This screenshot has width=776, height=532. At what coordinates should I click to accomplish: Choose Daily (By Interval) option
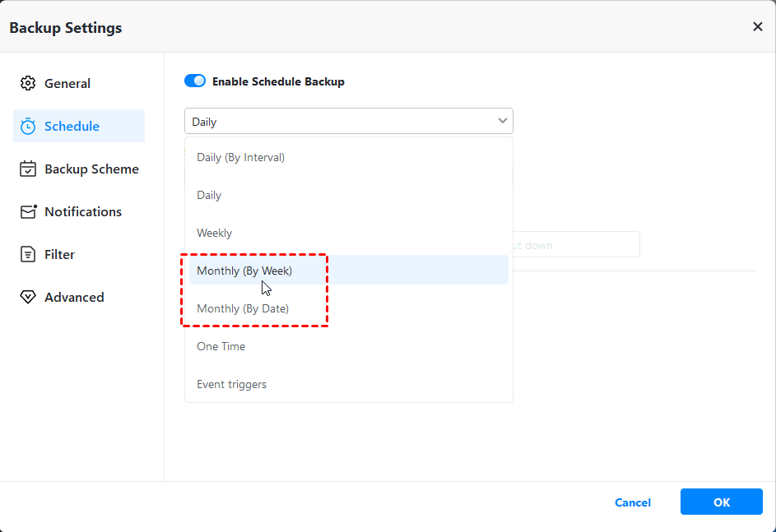pyautogui.click(x=240, y=157)
